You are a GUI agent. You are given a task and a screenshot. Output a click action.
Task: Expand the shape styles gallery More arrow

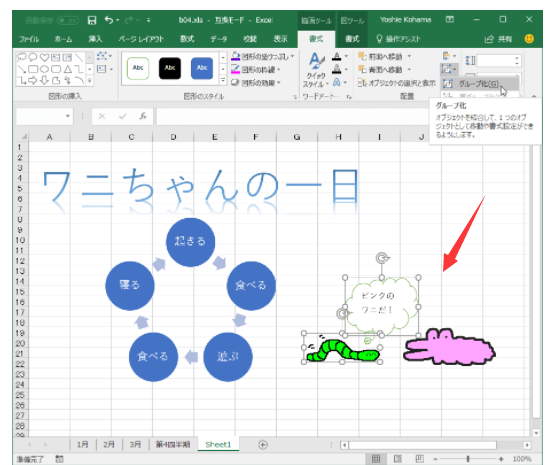pyautogui.click(x=223, y=81)
